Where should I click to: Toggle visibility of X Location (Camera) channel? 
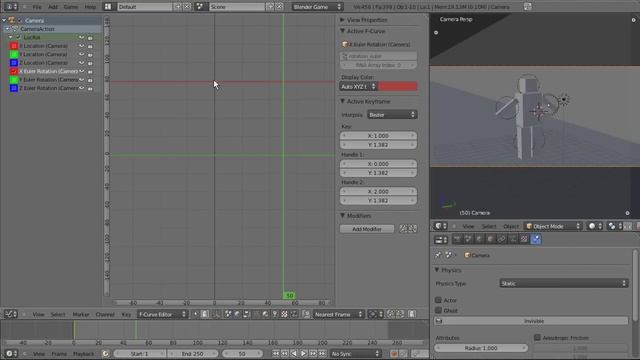tap(14, 46)
